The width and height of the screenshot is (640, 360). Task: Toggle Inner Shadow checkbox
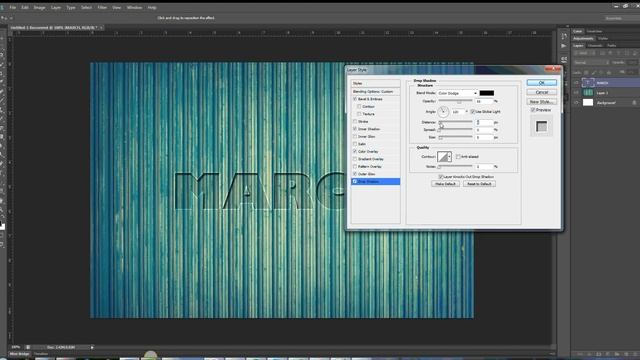(355, 129)
